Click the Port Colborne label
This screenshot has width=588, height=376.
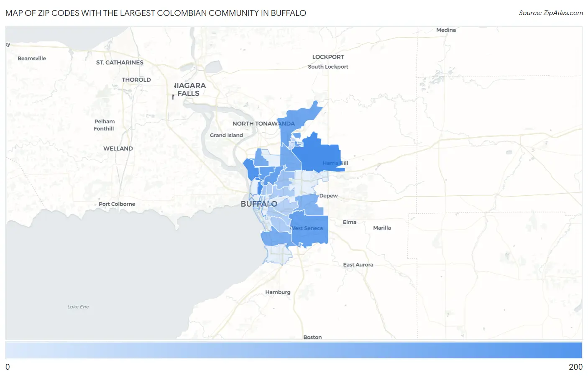click(117, 204)
